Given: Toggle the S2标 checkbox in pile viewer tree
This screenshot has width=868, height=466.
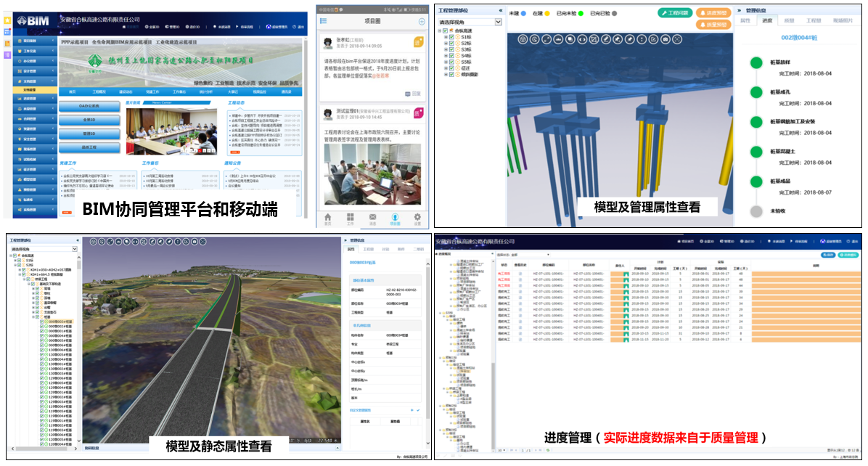Looking at the screenshot, I should coord(451,43).
